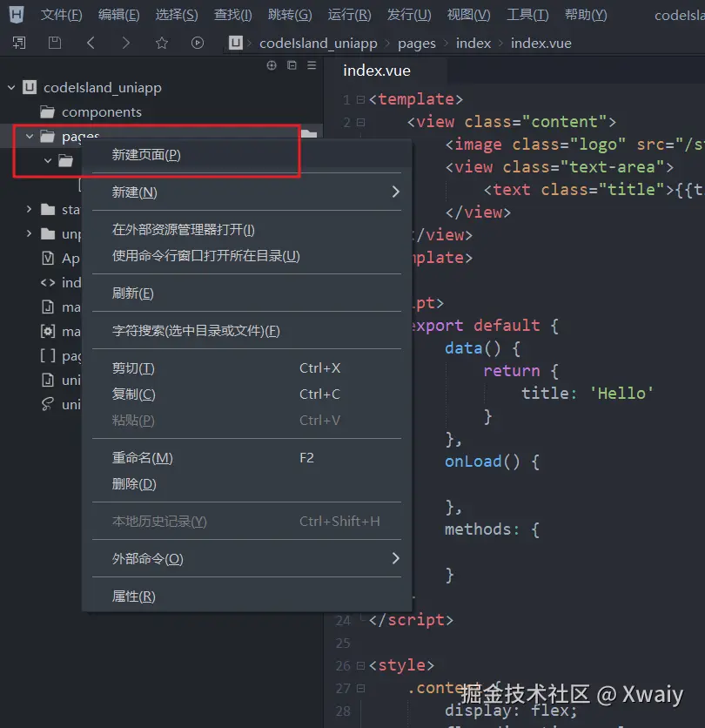The image size is (705, 728).
Task: Open the 选择(S) menu
Action: 177,15
